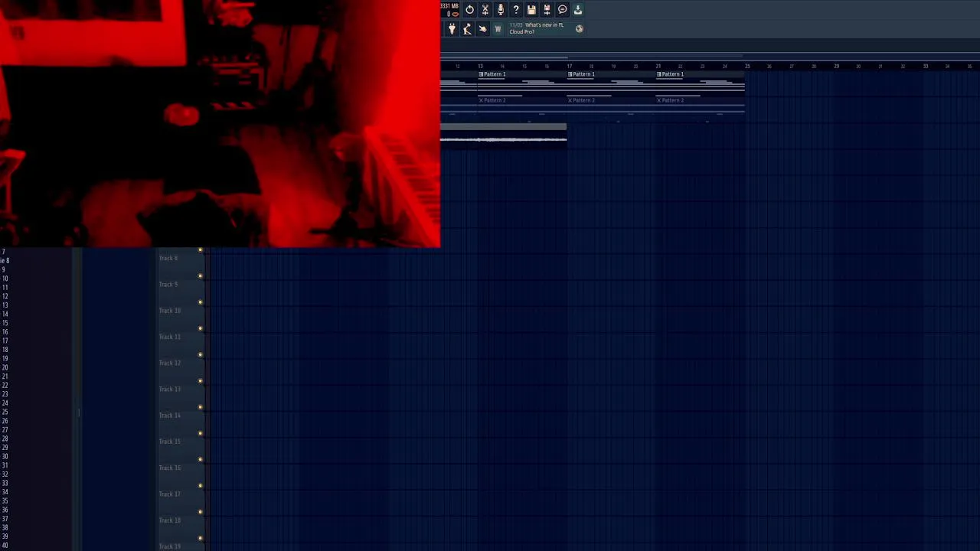Image resolution: width=980 pixels, height=551 pixels.
Task: Mute Track 14 using its LED dot
Action: point(201,433)
